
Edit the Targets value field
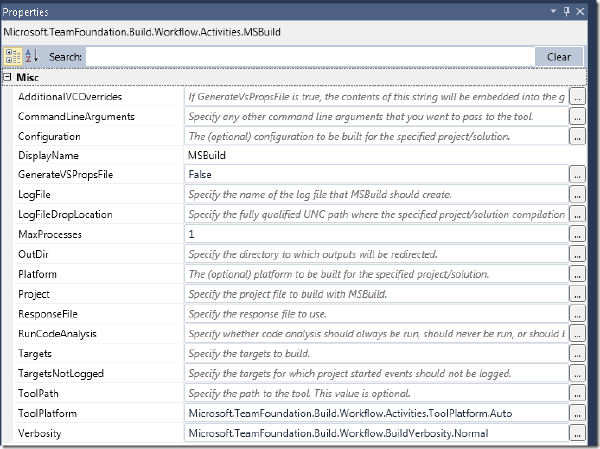pos(376,354)
